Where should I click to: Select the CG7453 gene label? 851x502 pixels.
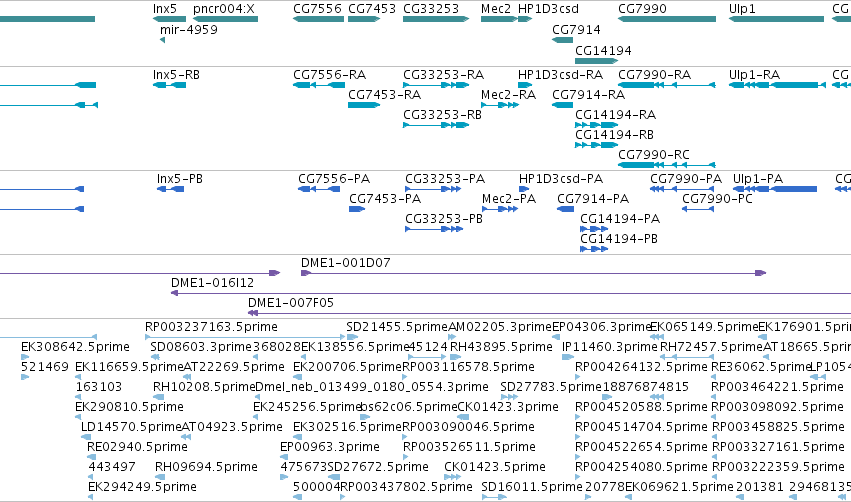(372, 9)
